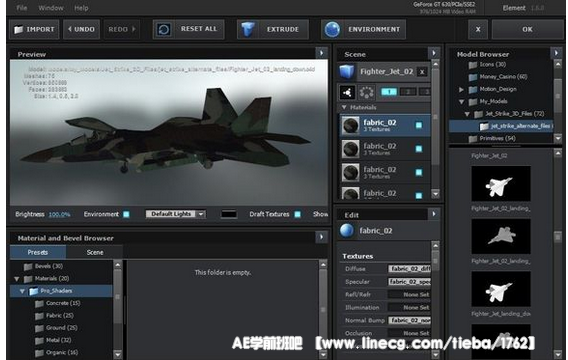Collapse the Materials section triangle
This screenshot has width=568, height=360.
(x=344, y=107)
